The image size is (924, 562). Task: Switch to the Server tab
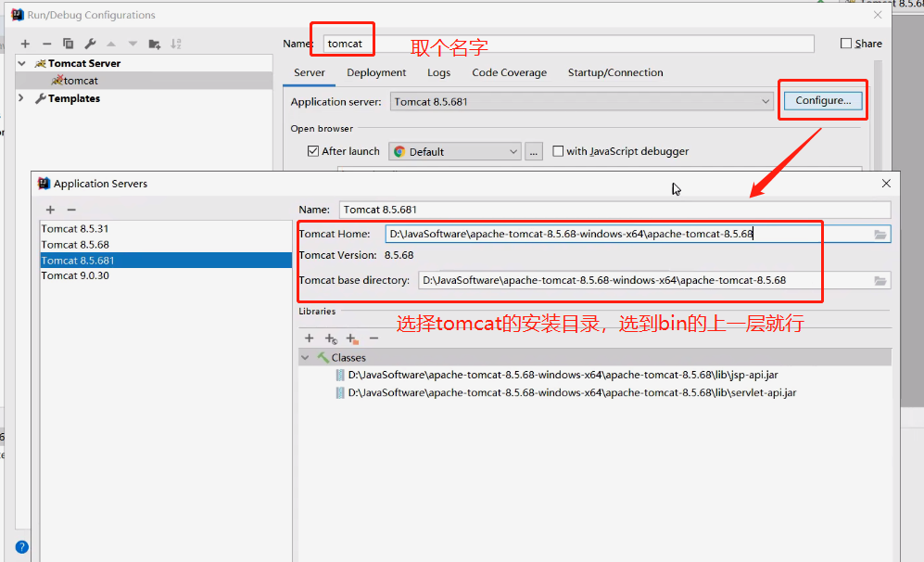(309, 72)
